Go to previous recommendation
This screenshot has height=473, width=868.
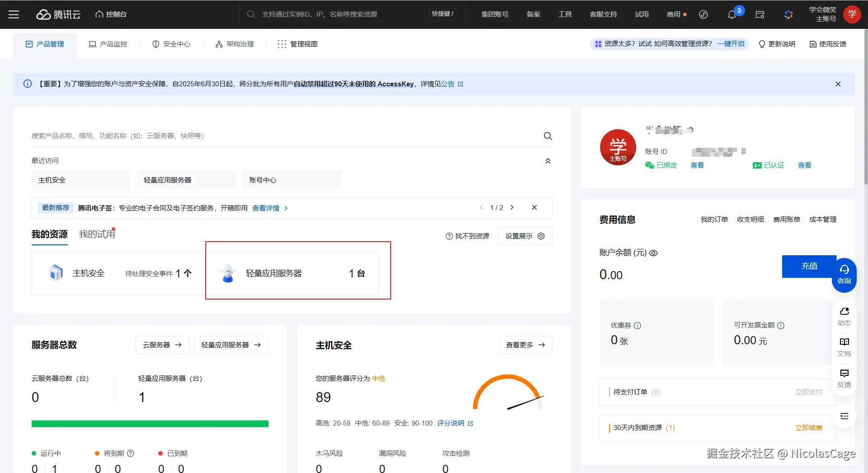point(481,208)
